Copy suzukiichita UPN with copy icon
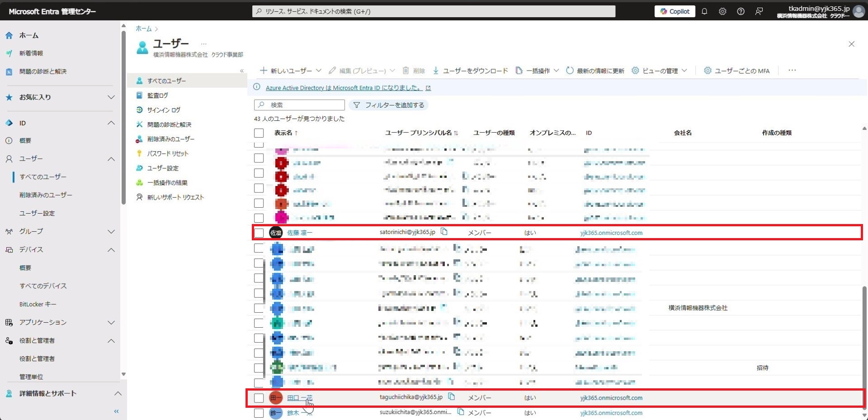Screen dimensions: 868x420 click(461, 412)
